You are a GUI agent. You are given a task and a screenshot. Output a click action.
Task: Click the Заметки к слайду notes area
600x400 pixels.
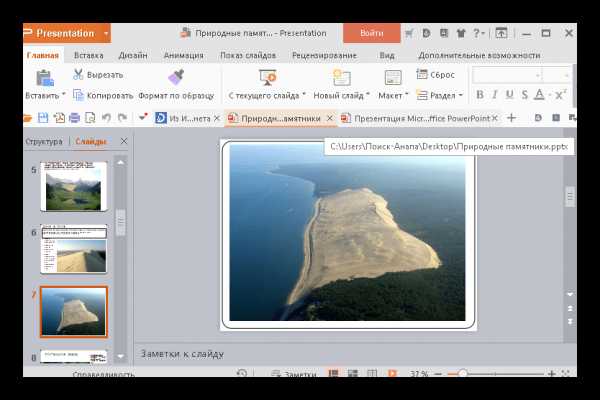(x=355, y=354)
